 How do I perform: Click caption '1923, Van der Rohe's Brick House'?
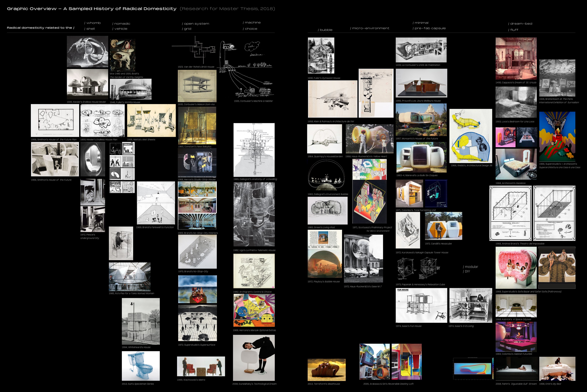(x=196, y=67)
